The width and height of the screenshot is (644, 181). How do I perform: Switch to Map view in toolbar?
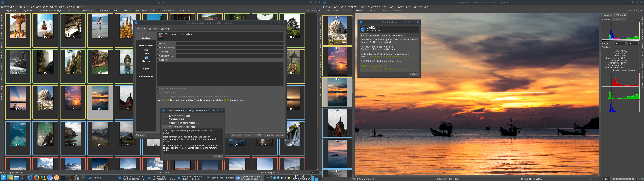[x=114, y=11]
